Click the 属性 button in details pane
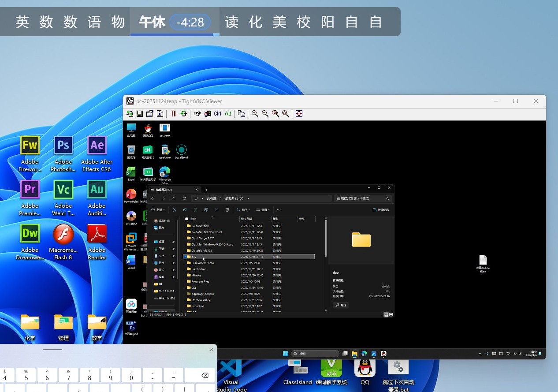Image resolution: width=558 pixels, height=392 pixels. click(341, 305)
